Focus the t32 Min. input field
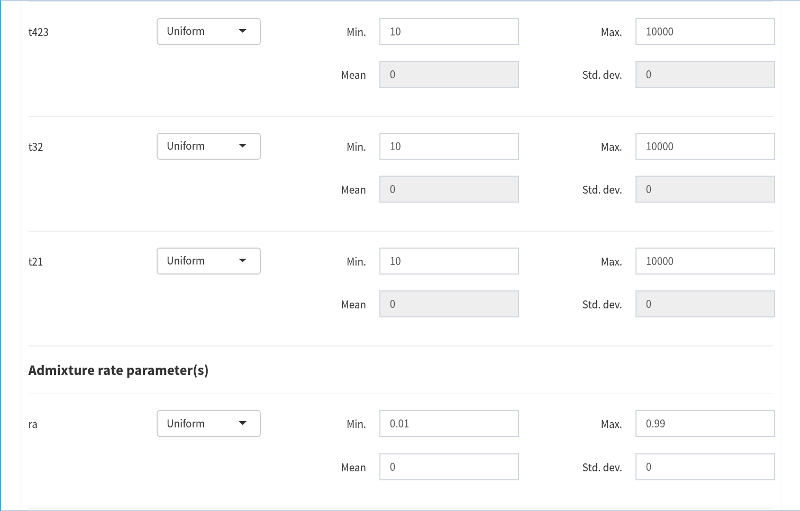The width and height of the screenshot is (800, 511). pyautogui.click(x=448, y=147)
